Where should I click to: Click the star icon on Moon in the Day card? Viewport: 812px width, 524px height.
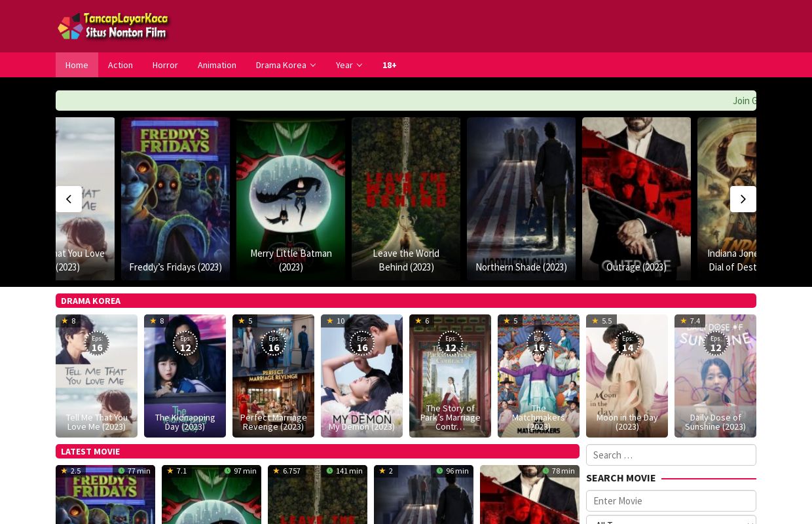[595, 321]
